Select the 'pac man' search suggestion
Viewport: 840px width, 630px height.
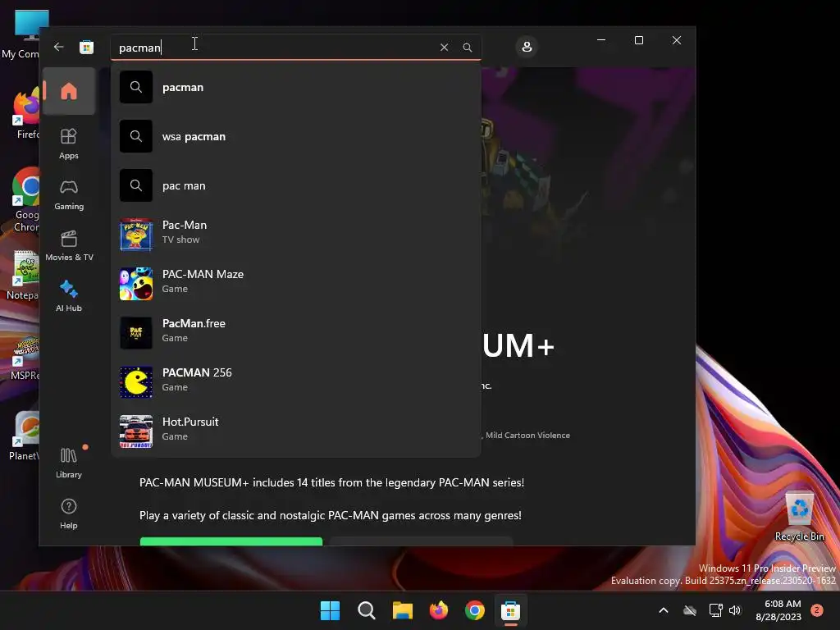(x=295, y=185)
